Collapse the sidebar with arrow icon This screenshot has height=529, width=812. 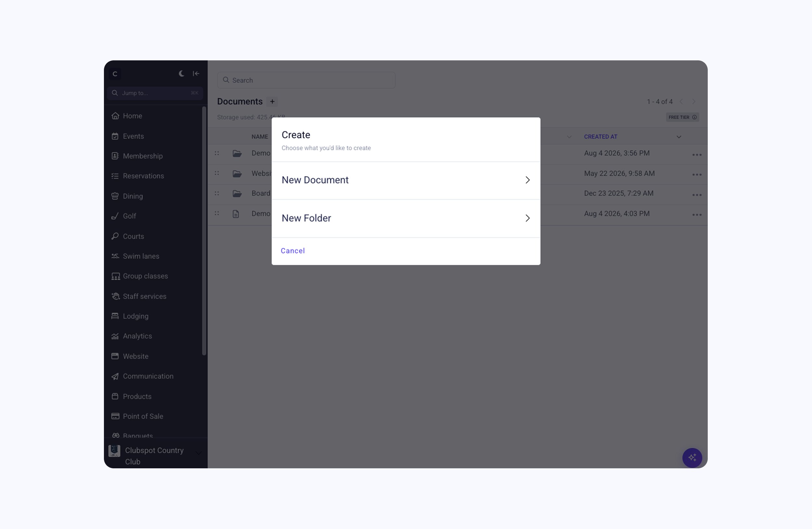point(196,74)
